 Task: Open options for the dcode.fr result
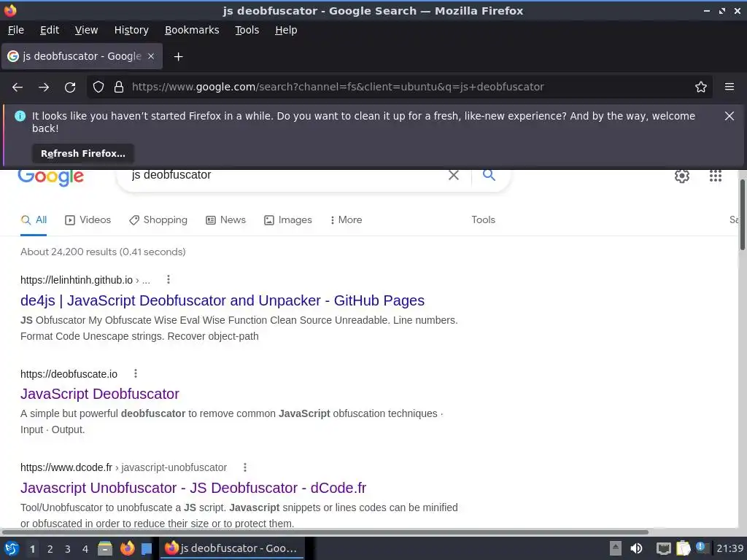coord(245,467)
